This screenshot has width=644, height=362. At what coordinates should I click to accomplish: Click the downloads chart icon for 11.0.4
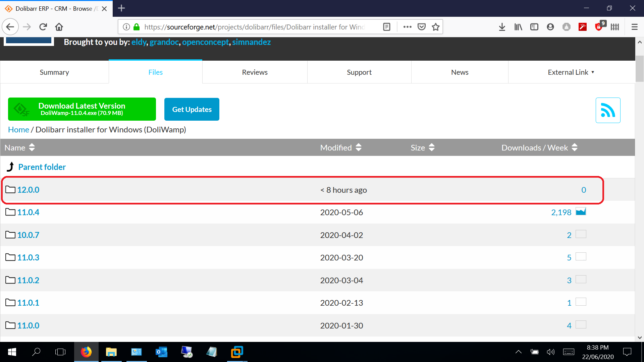(581, 212)
